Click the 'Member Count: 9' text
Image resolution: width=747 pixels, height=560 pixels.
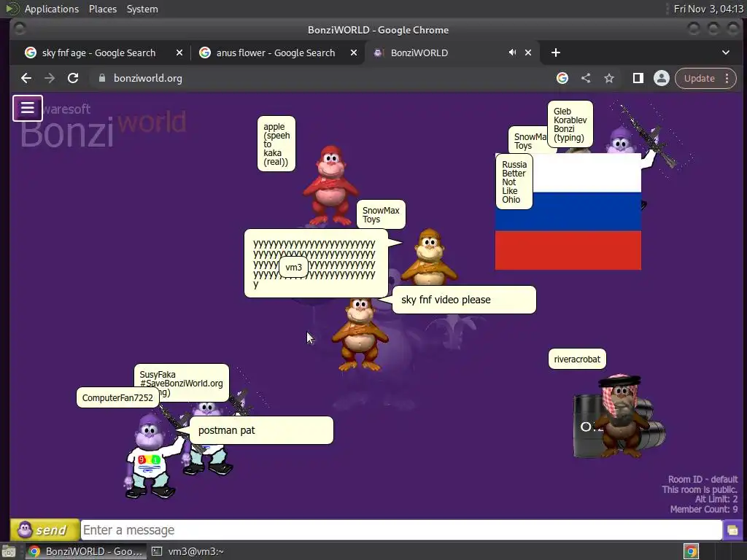pyautogui.click(x=704, y=509)
